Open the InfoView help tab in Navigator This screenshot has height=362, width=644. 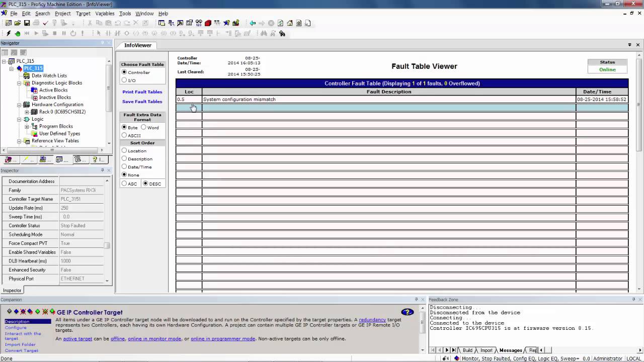point(95,159)
